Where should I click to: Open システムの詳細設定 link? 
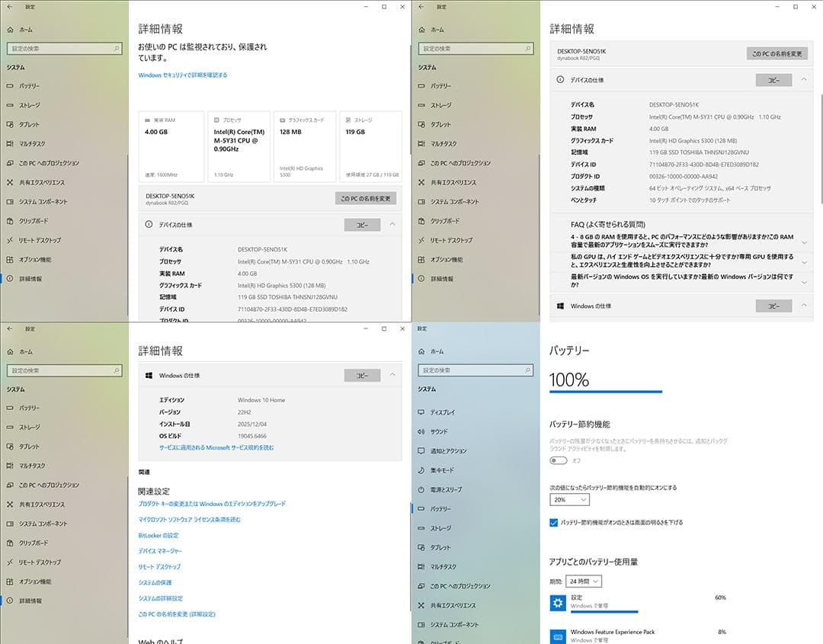[x=161, y=599]
